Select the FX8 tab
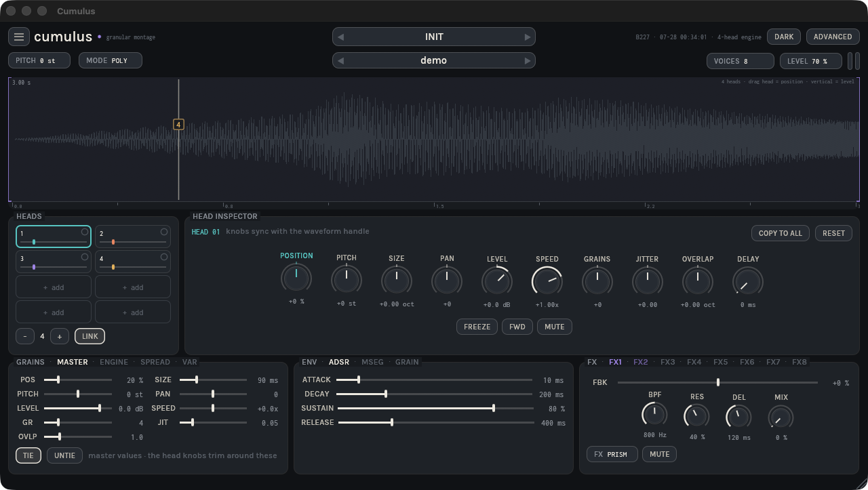 tap(800, 362)
